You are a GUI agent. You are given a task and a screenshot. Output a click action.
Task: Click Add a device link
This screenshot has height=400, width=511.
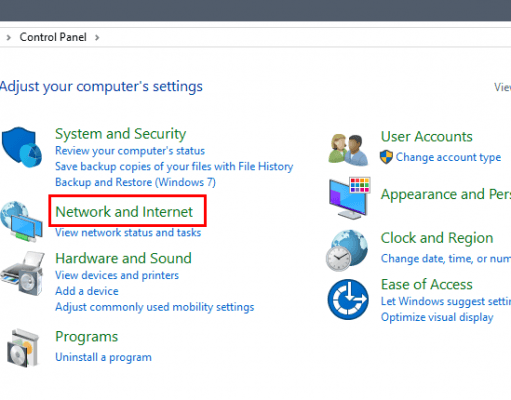(x=87, y=291)
